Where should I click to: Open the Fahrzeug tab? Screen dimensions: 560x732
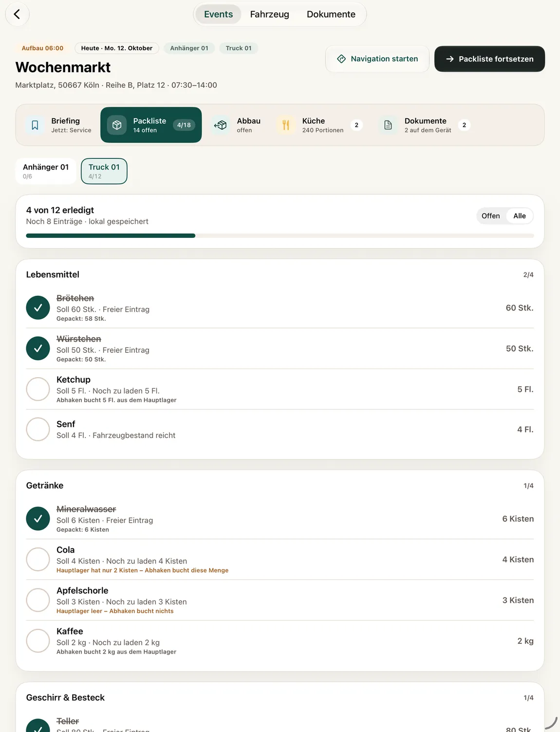point(269,14)
